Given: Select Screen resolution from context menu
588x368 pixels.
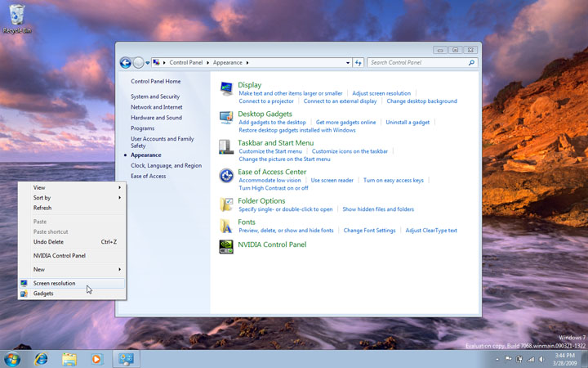Looking at the screenshot, I should 54,284.
